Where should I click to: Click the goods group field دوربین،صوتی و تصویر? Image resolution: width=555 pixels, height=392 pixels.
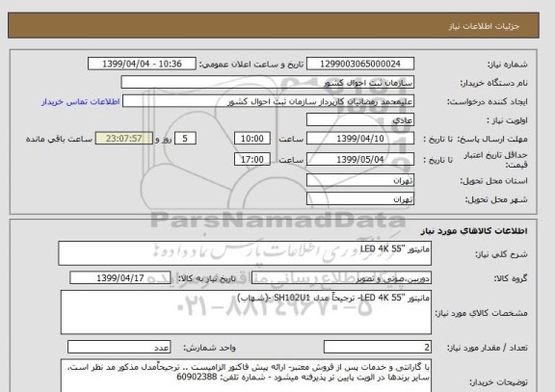(341, 278)
